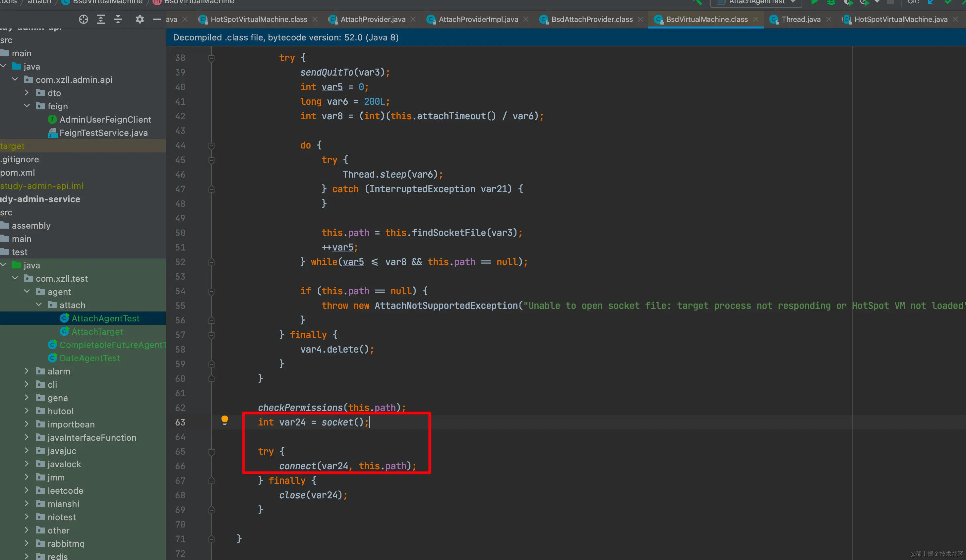
Task: Collapse the feign package folder
Action: click(x=27, y=106)
